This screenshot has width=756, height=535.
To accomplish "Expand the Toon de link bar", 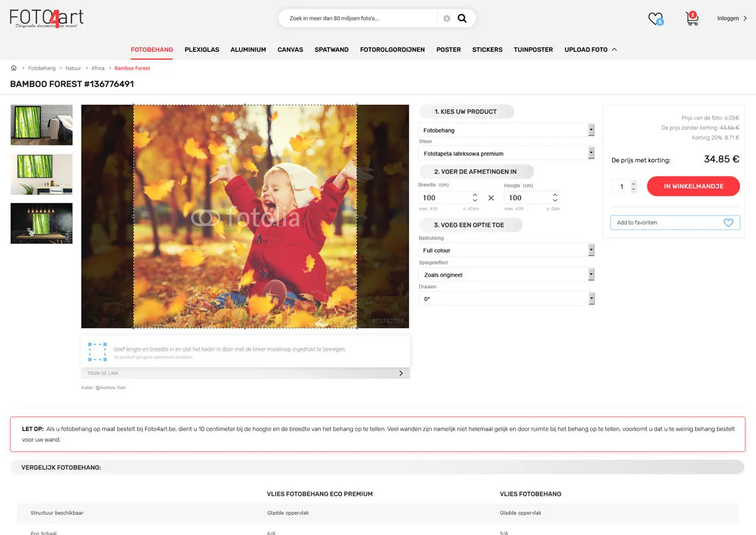I will pyautogui.click(x=245, y=373).
